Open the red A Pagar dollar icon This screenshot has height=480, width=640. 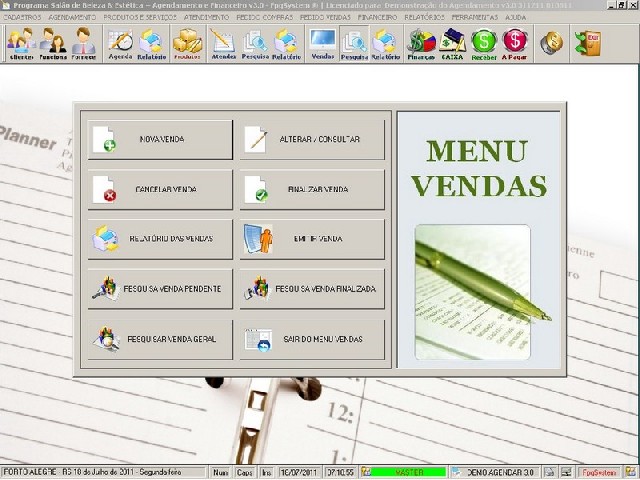pos(515,44)
